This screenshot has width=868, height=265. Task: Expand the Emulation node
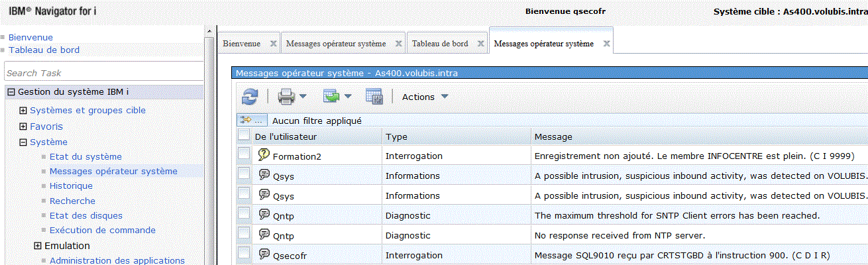(x=38, y=246)
